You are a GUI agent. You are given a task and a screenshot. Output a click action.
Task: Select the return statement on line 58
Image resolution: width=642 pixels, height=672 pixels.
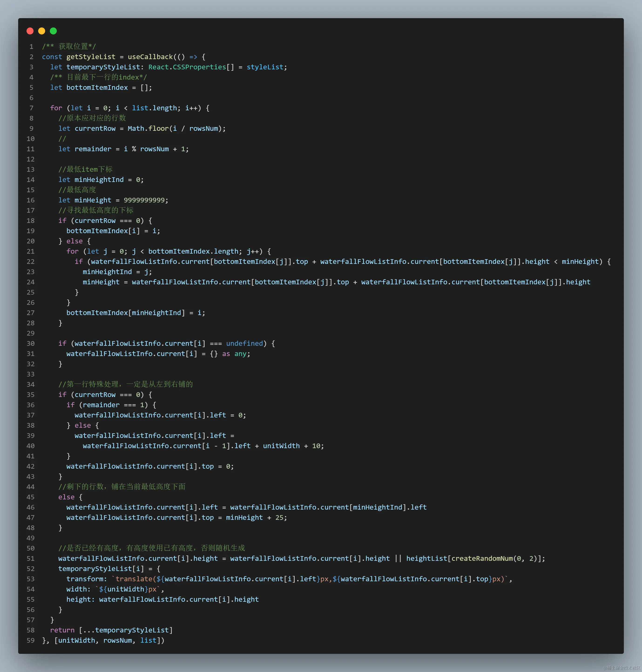point(62,630)
